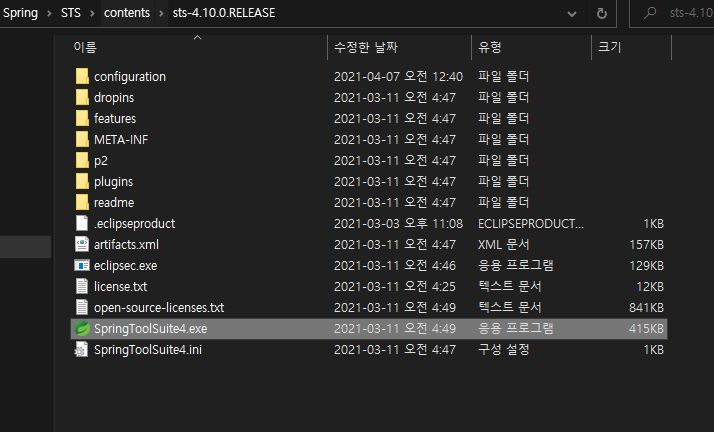The image size is (714, 432).
Task: Click the 오전 4:46 date cell for eclipsec.exe
Action: coord(395,265)
